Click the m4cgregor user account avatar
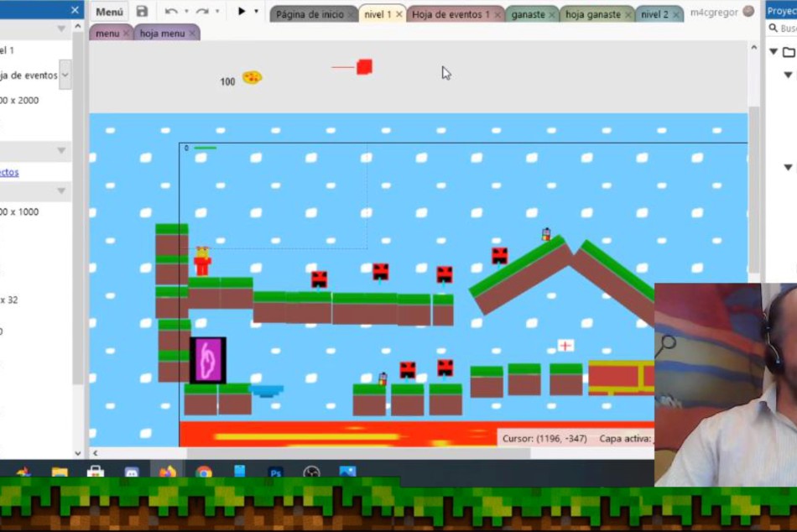The image size is (797, 532). (x=748, y=12)
